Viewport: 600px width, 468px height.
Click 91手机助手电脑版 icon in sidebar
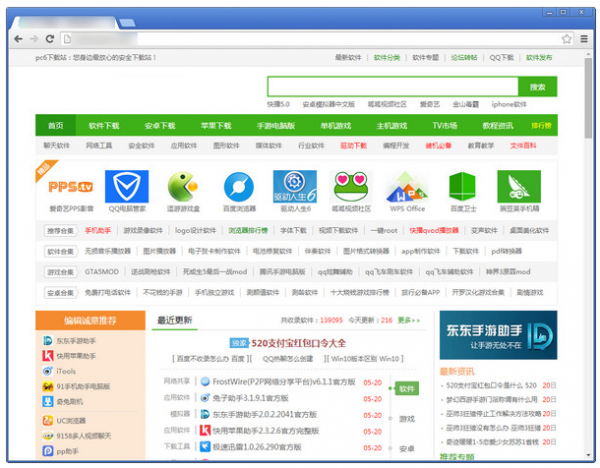[47, 386]
